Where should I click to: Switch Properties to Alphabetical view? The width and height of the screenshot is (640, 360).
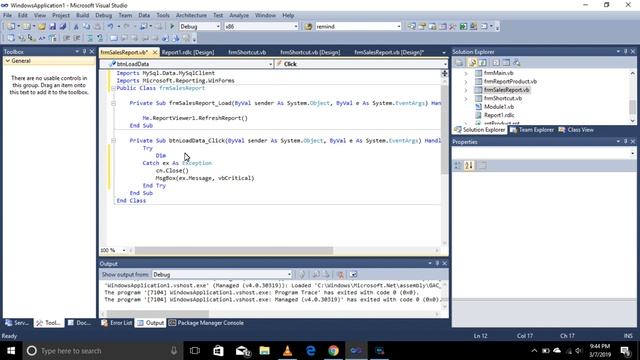(x=469, y=165)
